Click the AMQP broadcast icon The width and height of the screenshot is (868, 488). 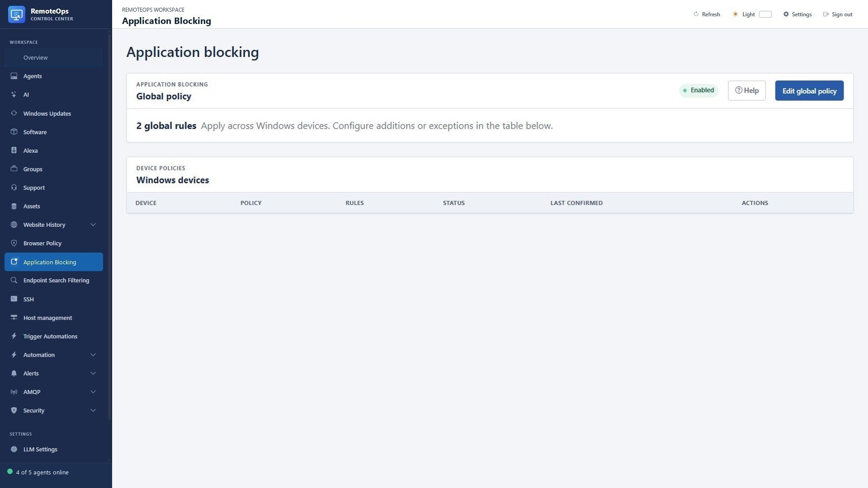(14, 392)
